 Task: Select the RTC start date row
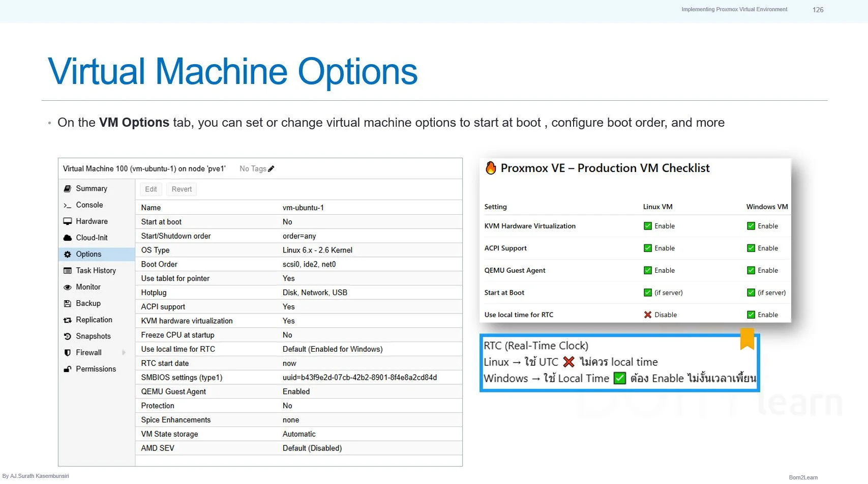tap(299, 363)
